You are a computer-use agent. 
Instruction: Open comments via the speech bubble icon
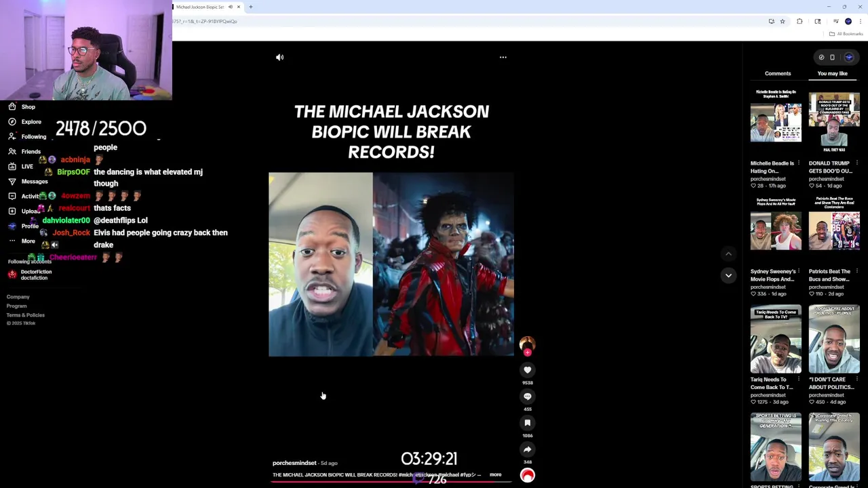[528, 396]
